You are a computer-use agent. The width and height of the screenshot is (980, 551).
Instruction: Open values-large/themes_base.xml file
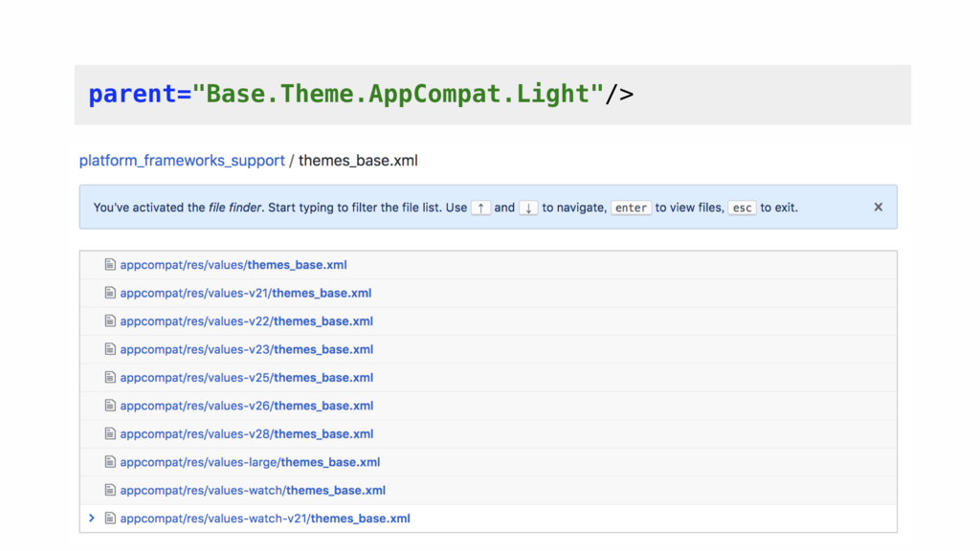pyautogui.click(x=250, y=462)
